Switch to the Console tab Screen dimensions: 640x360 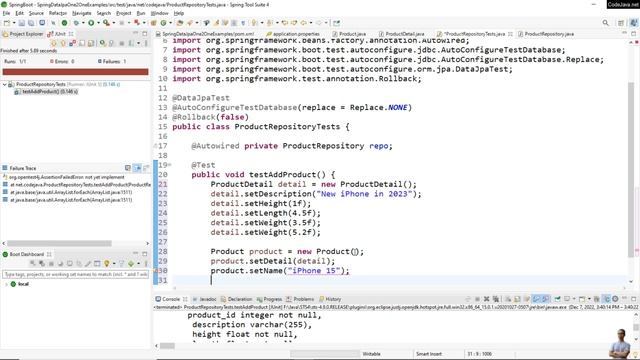click(x=171, y=299)
